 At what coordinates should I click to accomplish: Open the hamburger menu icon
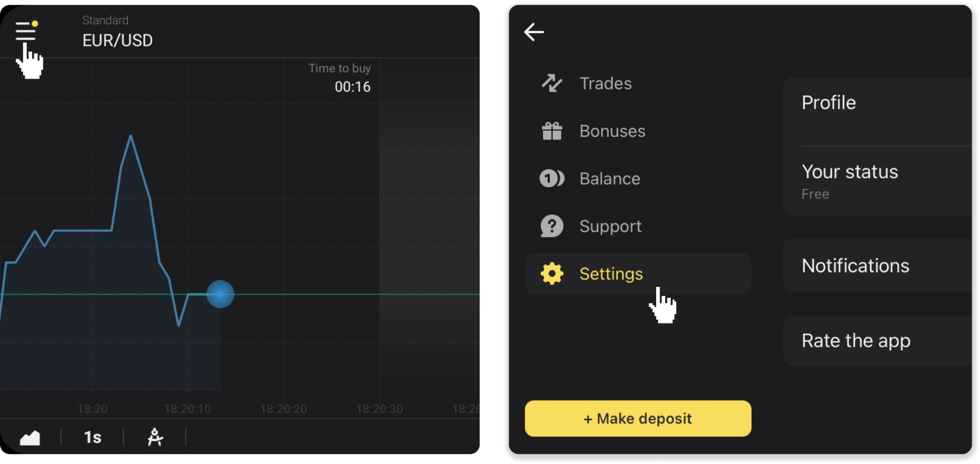pos(26,32)
